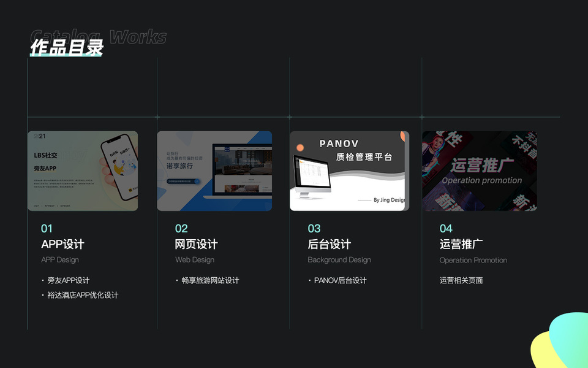The height and width of the screenshot is (368, 588).
Task: Click the Operation Promotion subtitle
Action: point(473,260)
